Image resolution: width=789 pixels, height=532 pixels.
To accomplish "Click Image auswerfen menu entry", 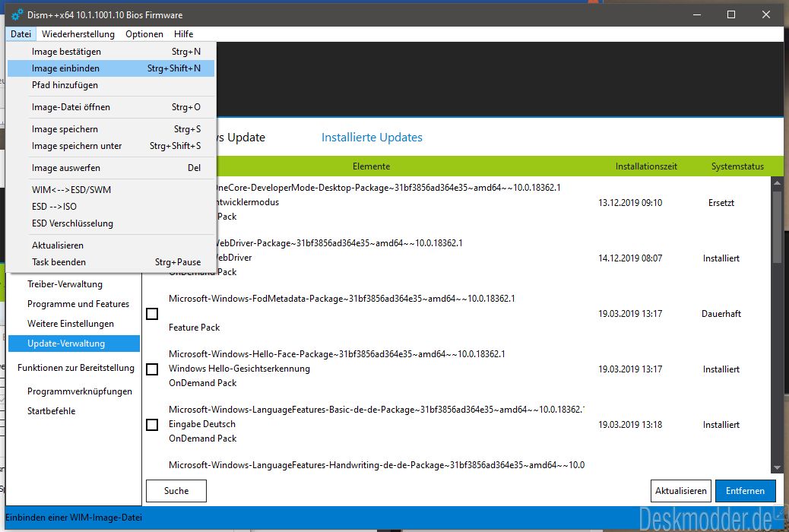I will pos(111,168).
